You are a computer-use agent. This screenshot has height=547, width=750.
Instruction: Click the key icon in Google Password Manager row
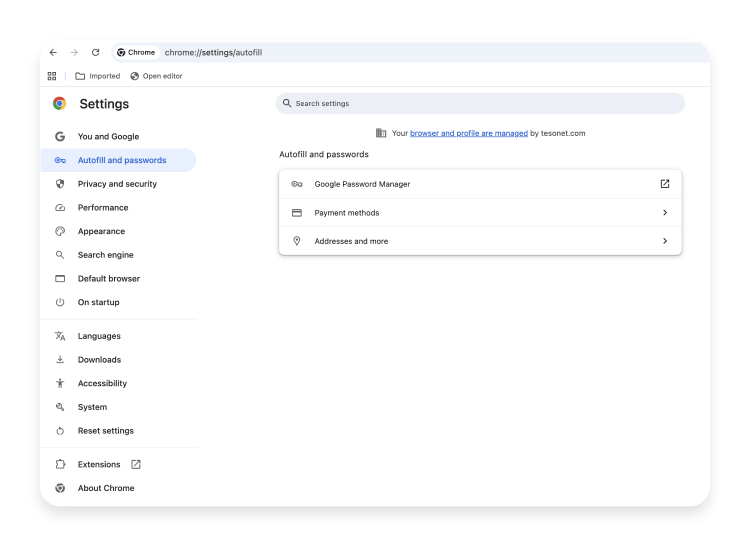297,184
